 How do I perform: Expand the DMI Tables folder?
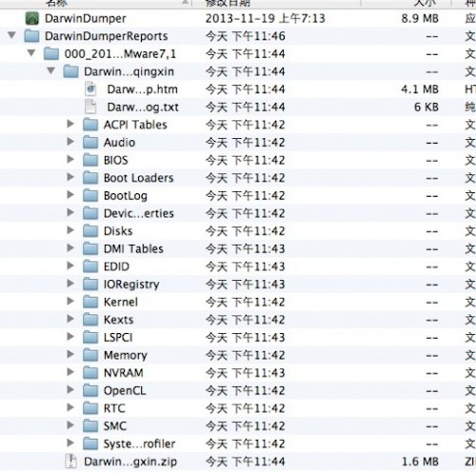[70, 247]
